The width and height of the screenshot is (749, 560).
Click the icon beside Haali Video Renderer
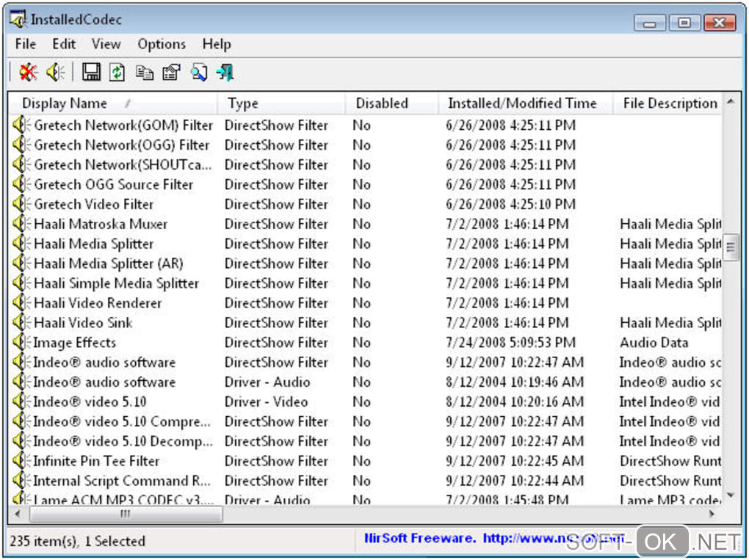coord(21,302)
